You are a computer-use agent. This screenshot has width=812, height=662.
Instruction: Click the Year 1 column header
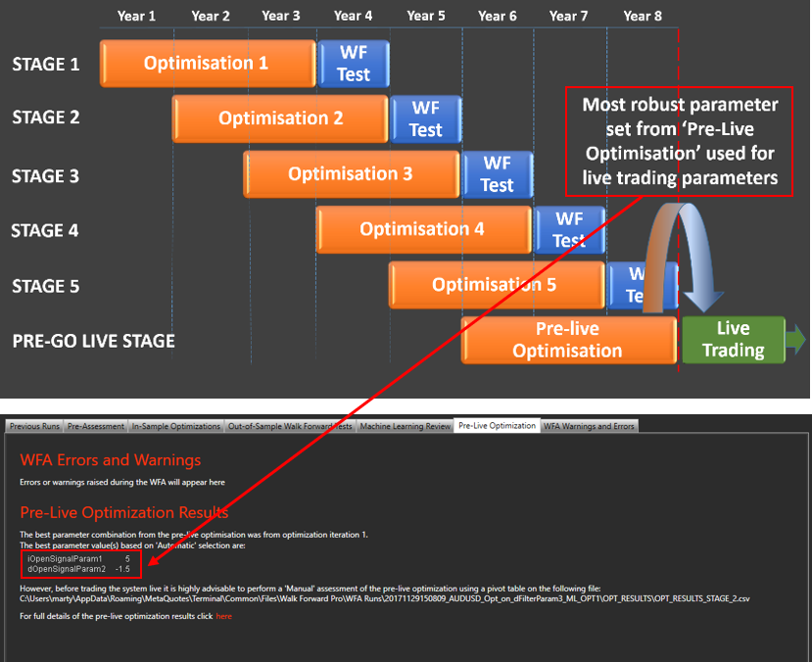[x=136, y=16]
